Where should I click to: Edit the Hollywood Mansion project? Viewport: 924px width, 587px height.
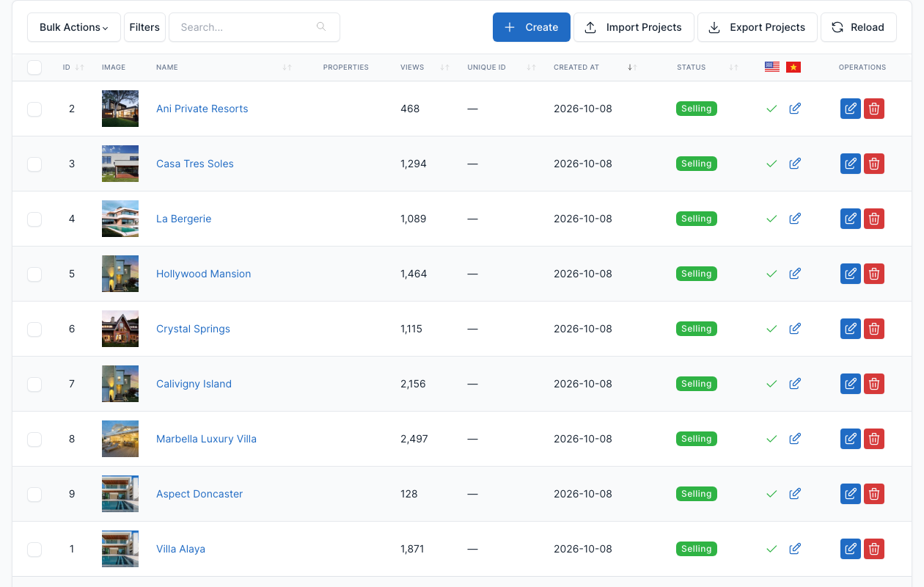point(851,274)
